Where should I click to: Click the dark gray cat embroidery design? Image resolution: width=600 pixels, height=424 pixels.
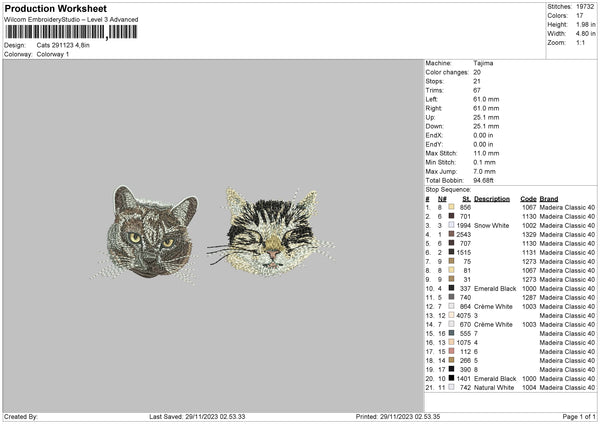pos(143,232)
